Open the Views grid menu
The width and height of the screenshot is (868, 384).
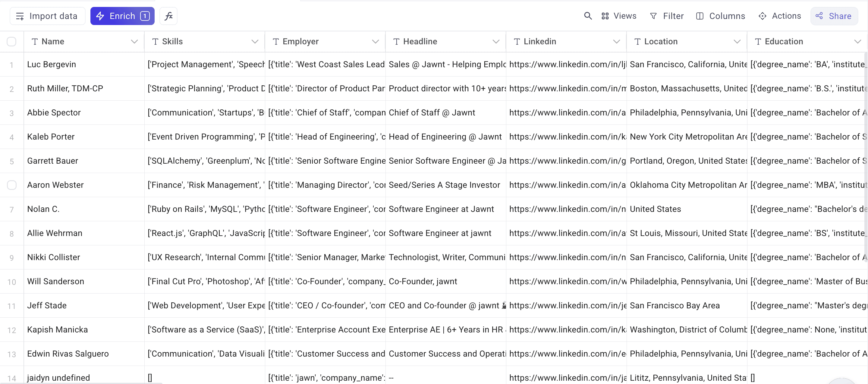tap(619, 16)
